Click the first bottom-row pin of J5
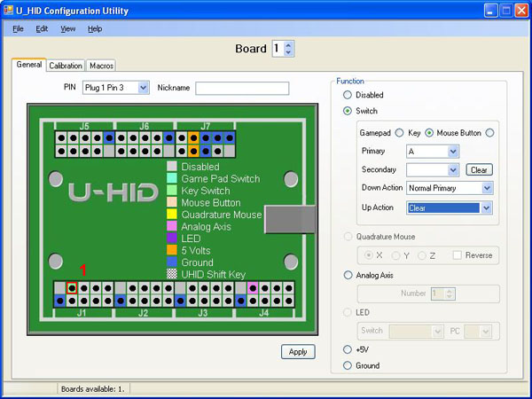This screenshot has width=532, height=399. (61, 151)
